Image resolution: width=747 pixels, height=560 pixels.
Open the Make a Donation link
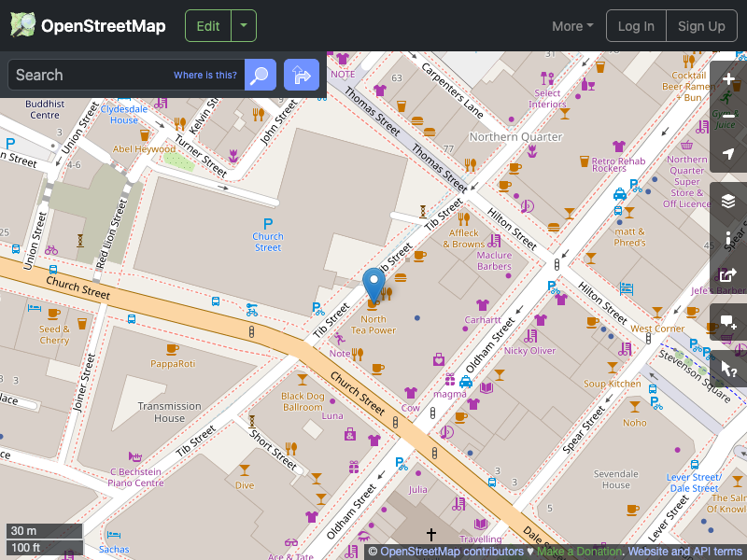579,552
